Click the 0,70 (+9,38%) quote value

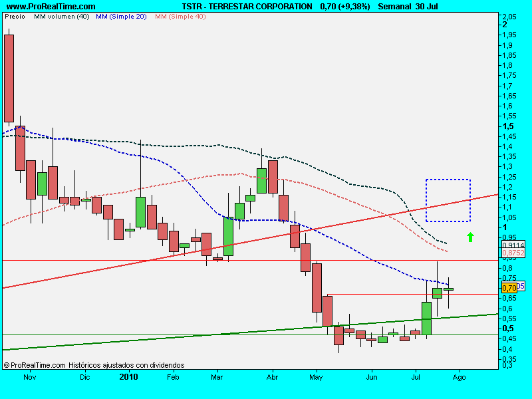(345, 7)
